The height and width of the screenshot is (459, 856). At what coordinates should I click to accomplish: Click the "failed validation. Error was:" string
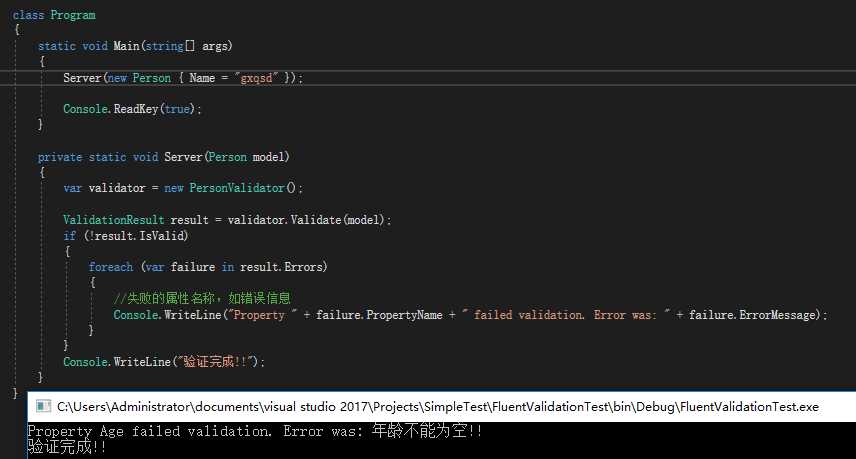(566, 315)
